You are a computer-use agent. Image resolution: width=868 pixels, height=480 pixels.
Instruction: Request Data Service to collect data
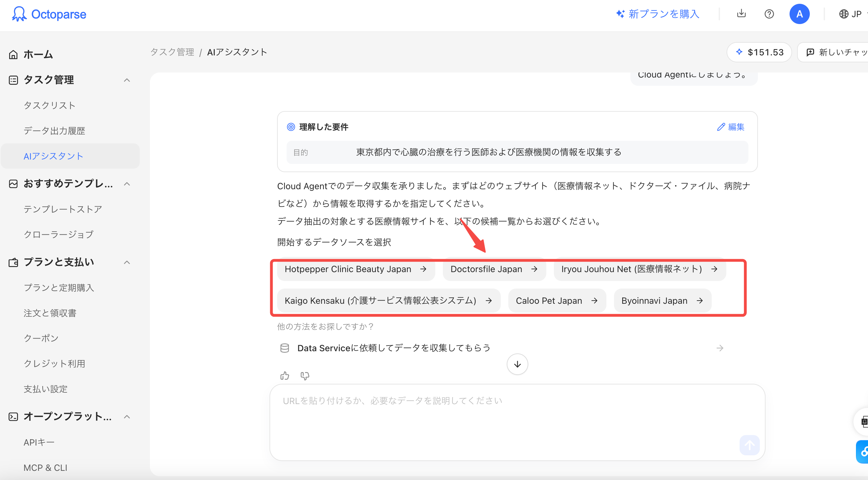(502, 348)
